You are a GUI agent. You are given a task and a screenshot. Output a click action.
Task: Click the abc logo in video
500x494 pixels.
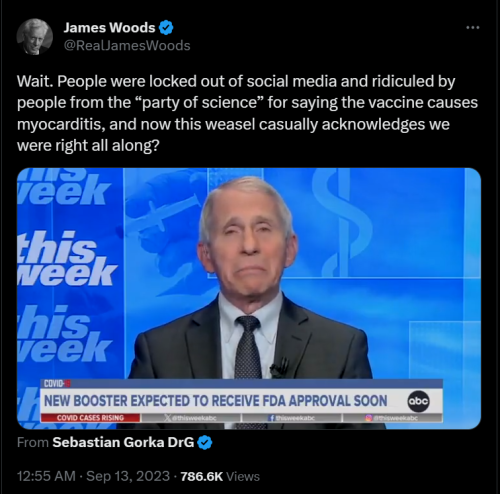tap(419, 401)
